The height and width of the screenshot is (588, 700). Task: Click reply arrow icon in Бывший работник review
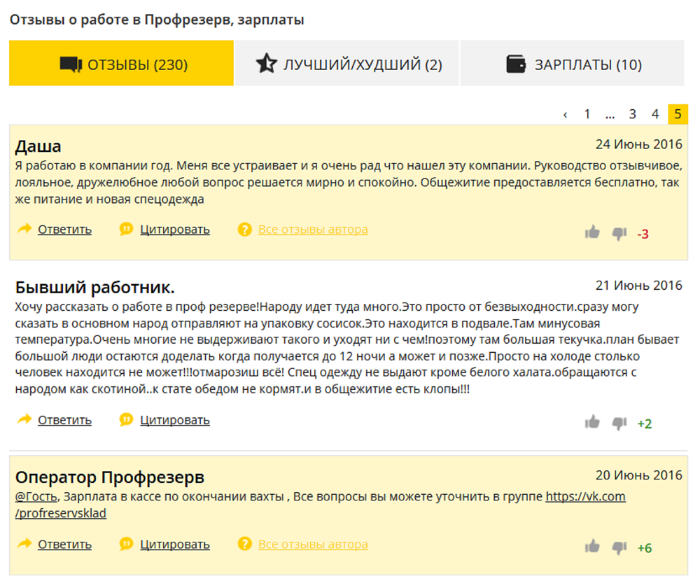[x=24, y=419]
